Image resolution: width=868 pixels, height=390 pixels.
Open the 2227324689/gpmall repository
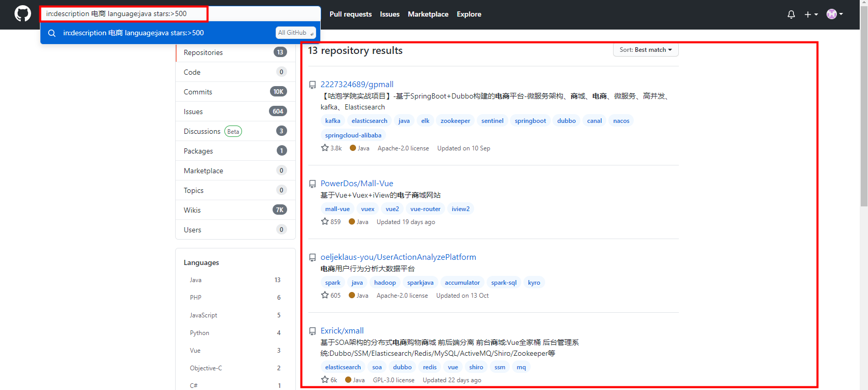point(357,85)
